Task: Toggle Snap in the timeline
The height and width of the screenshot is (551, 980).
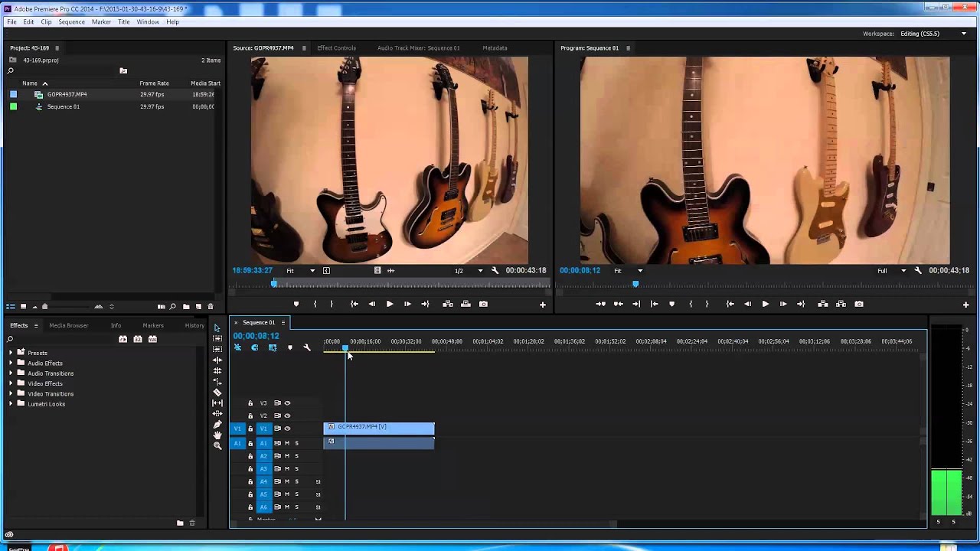Action: (255, 347)
